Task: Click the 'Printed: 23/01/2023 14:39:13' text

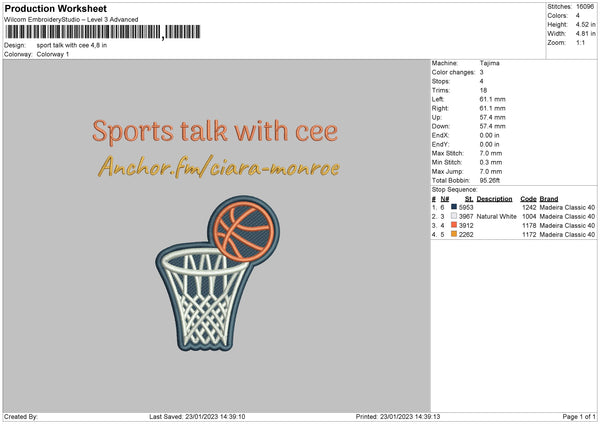Action: click(398, 417)
